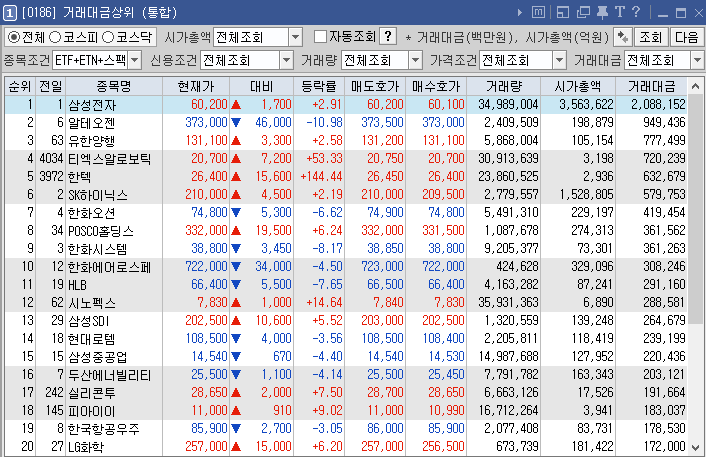
Task: Select the 한국항공우주 stock name
Action: pos(104,429)
